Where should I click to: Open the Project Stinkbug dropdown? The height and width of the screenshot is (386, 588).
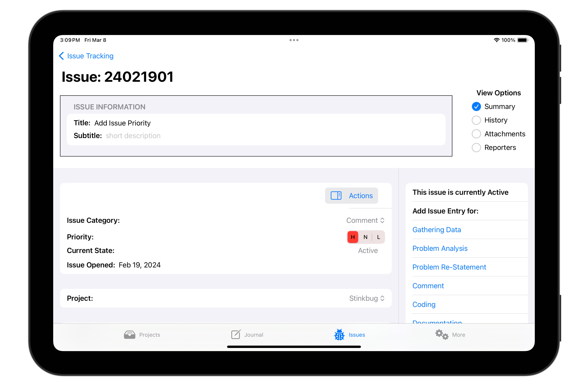[x=367, y=298]
